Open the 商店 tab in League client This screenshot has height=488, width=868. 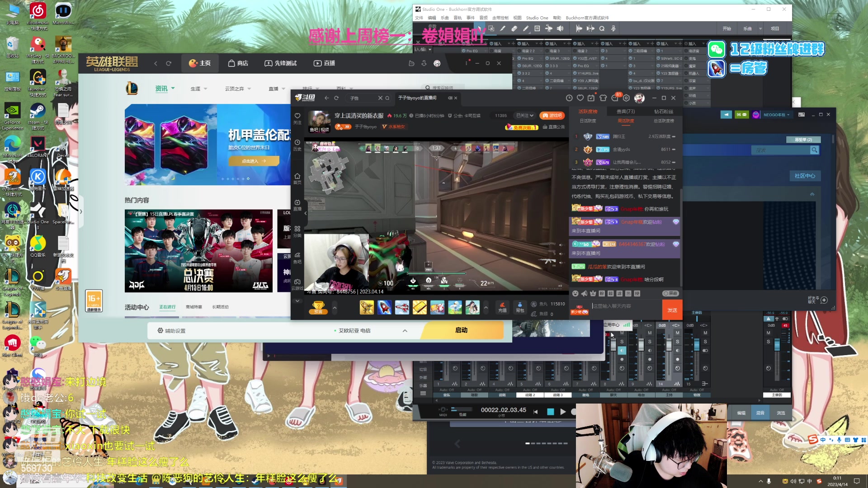click(x=238, y=63)
